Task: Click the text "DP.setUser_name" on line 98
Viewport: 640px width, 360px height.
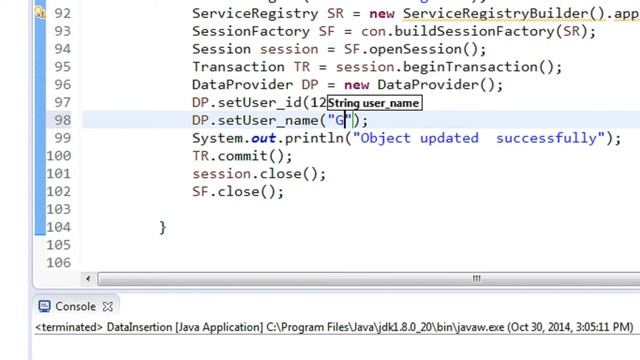Action: (x=255, y=120)
